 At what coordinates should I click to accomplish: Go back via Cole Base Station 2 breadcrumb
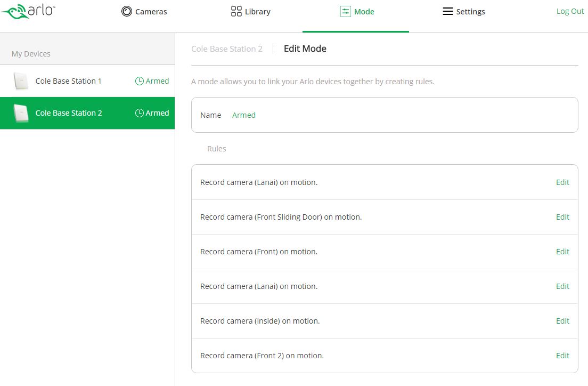227,49
